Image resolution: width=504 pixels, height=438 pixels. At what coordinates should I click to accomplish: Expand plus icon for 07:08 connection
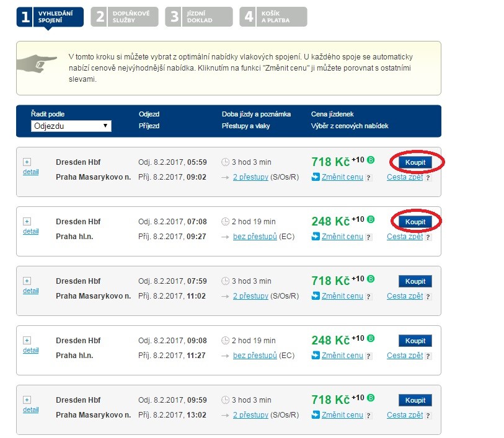coord(27,221)
